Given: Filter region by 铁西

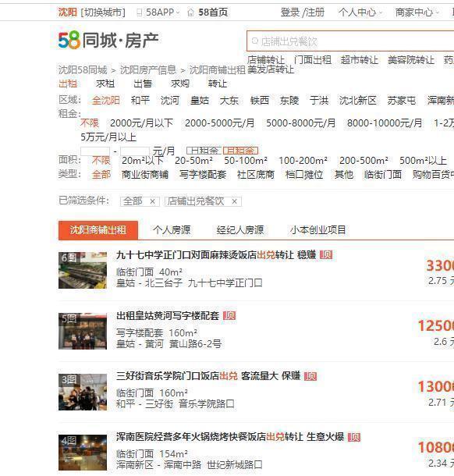Looking at the screenshot, I should click(260, 100).
